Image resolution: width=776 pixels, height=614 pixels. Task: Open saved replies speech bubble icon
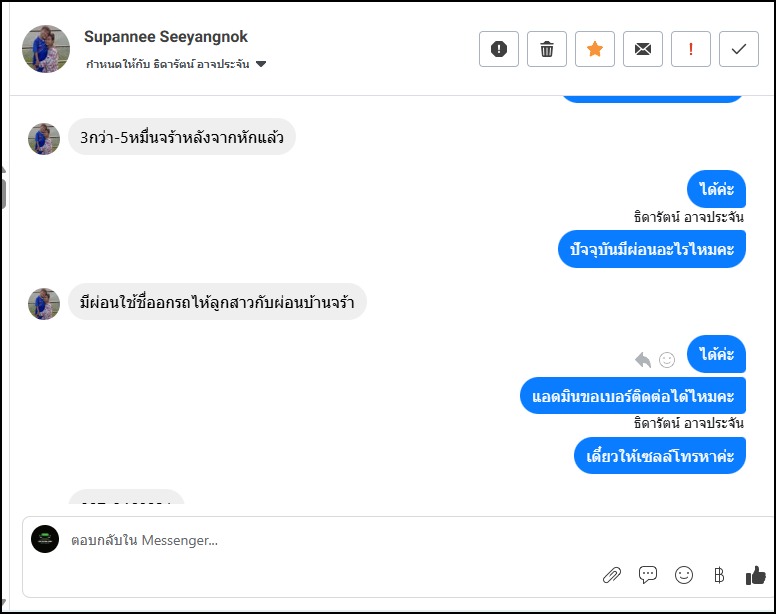pyautogui.click(x=648, y=575)
